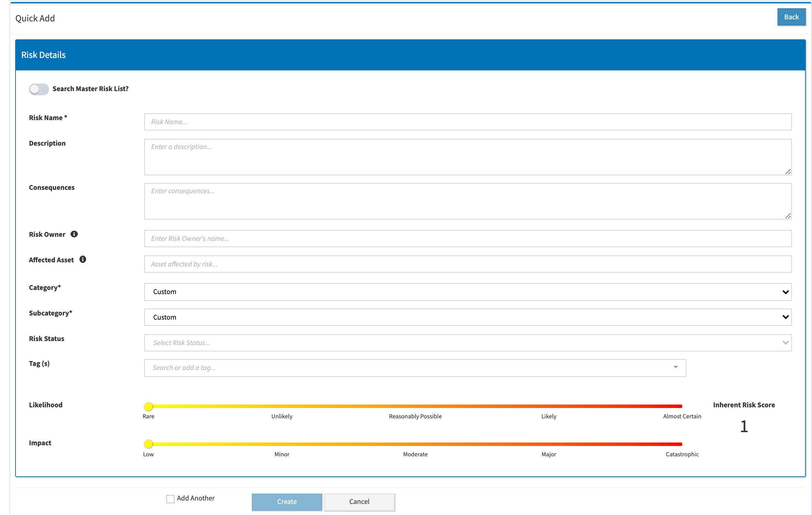Click the Cancel button
The width and height of the screenshot is (812, 515).
pos(359,502)
